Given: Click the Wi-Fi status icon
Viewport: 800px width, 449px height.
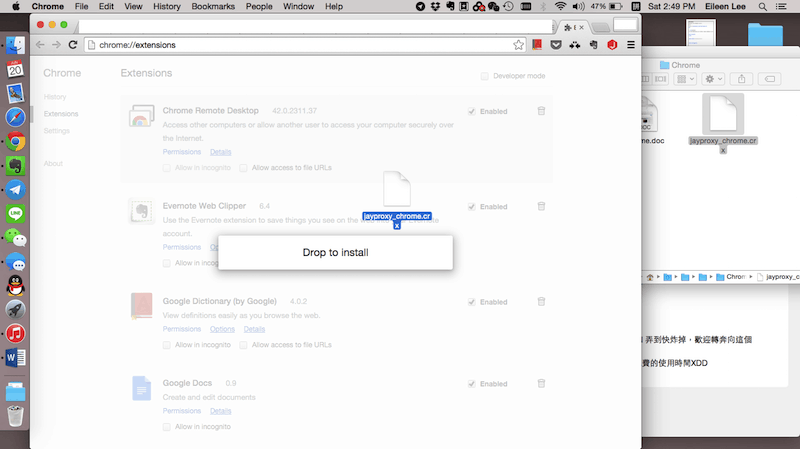Looking at the screenshot, I should tap(560, 7).
